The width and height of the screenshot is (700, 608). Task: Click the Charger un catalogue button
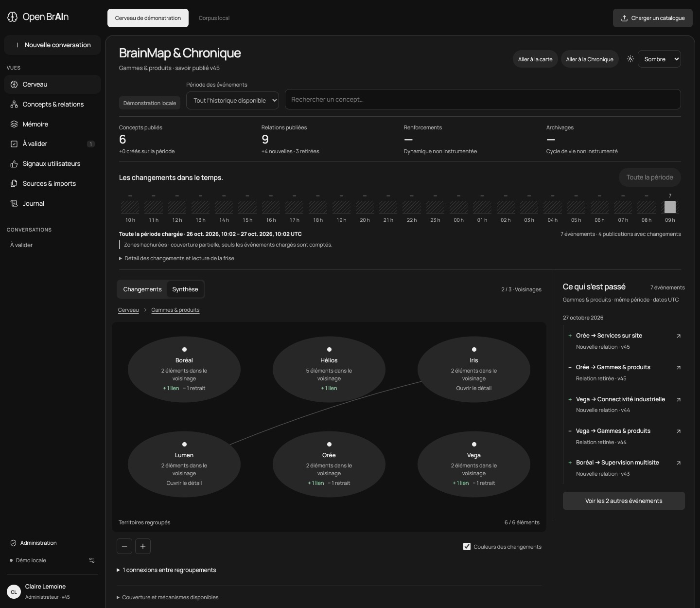(x=653, y=18)
